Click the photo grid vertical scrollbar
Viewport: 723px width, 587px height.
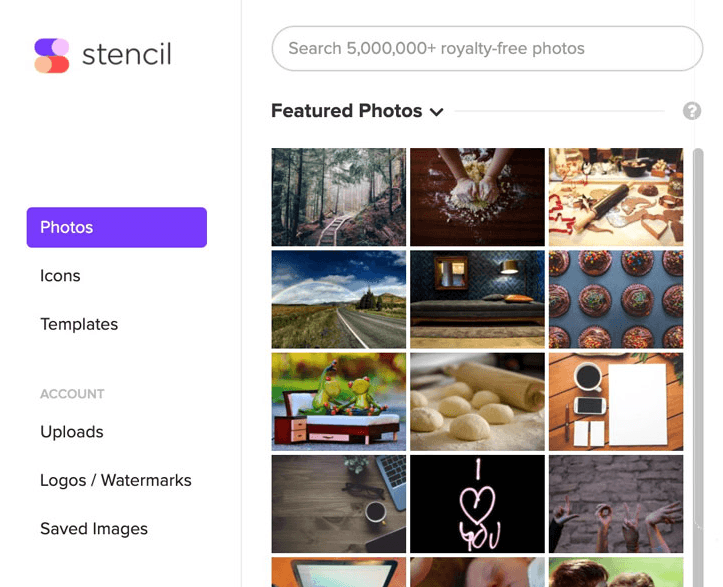click(x=698, y=340)
